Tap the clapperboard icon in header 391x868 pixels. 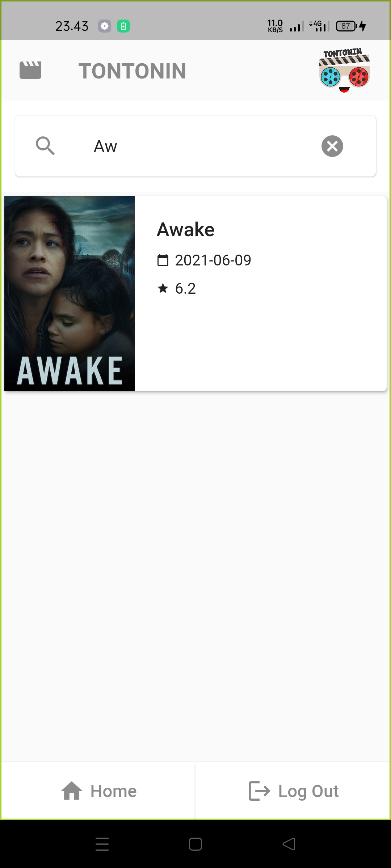click(30, 70)
